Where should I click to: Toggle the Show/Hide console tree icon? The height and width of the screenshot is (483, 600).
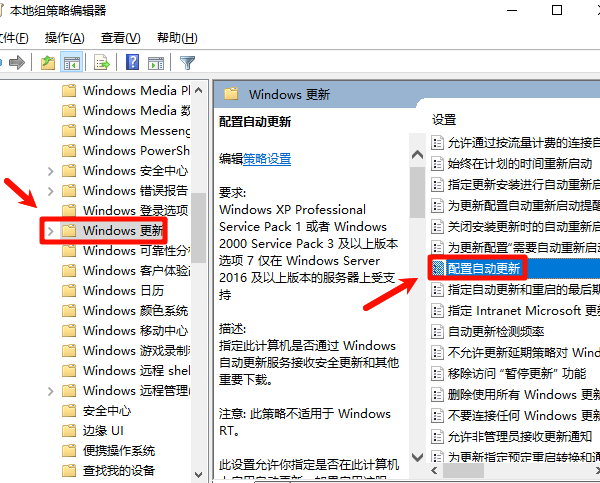(x=72, y=62)
